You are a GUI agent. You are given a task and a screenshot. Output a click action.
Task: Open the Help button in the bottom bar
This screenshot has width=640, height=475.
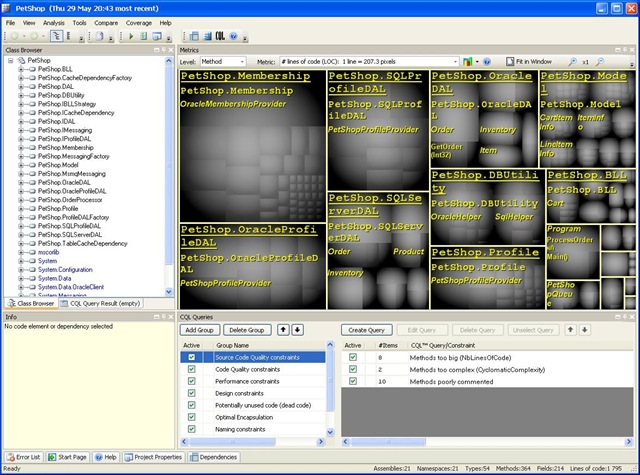(106, 457)
